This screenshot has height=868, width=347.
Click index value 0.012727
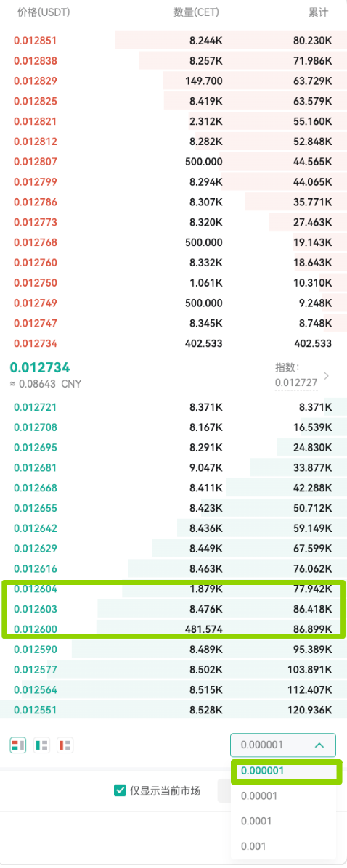296,382
